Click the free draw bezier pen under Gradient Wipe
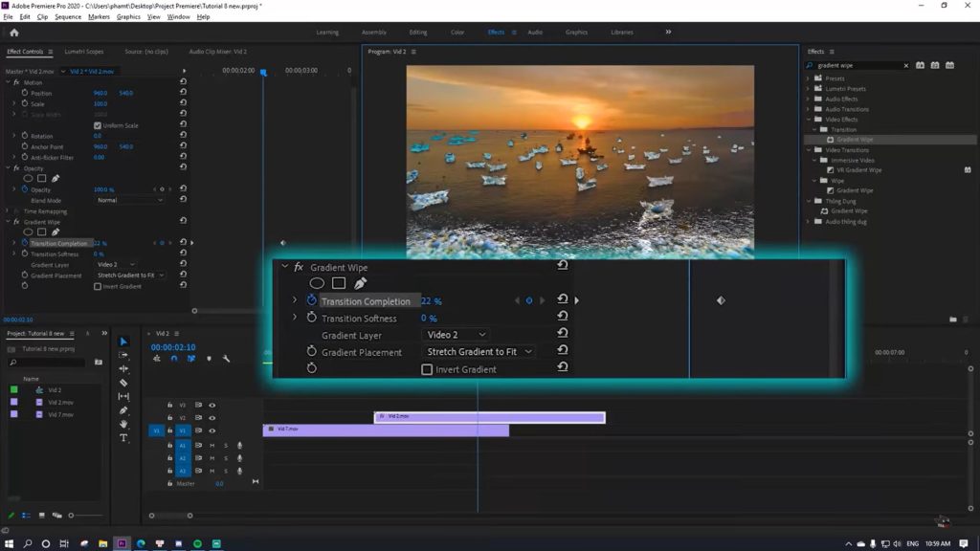The image size is (980, 551). tap(361, 282)
